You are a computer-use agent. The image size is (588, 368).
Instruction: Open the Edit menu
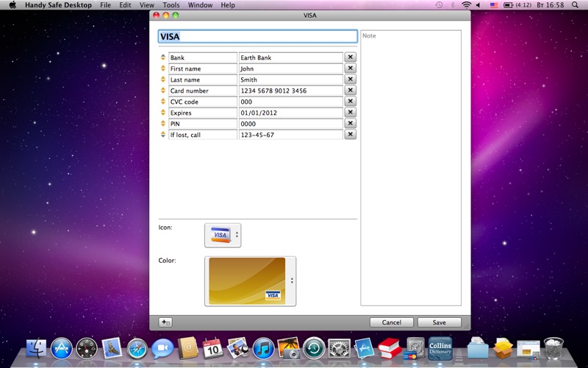(125, 5)
